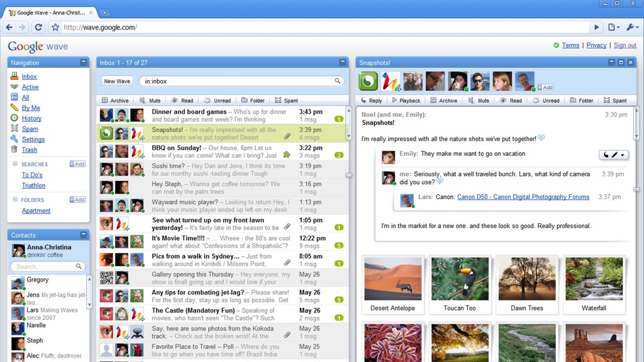The height and width of the screenshot is (362, 644).
Task: Add a new folder
Action: tap(77, 199)
